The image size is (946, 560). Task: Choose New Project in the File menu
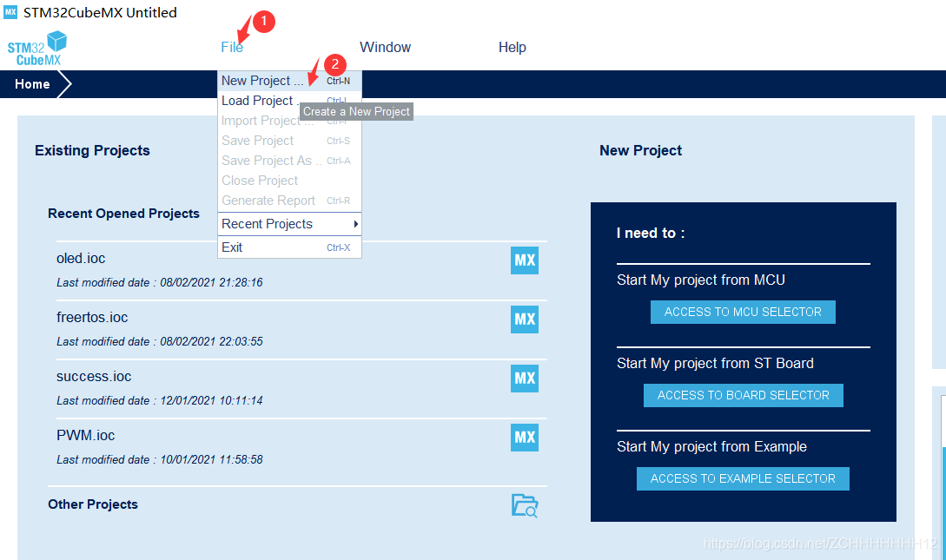pos(289,81)
